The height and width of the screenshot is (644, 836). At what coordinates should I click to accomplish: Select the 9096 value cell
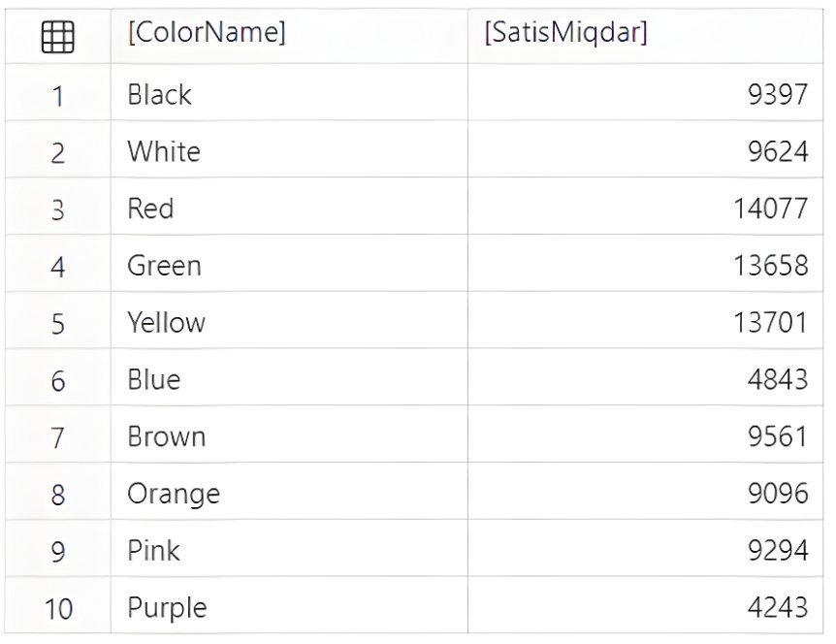(x=778, y=494)
